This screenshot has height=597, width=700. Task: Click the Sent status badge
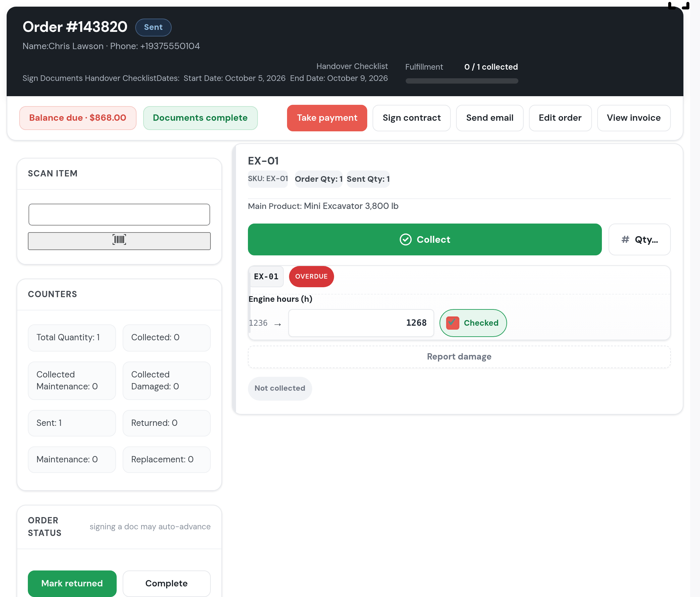point(153,27)
